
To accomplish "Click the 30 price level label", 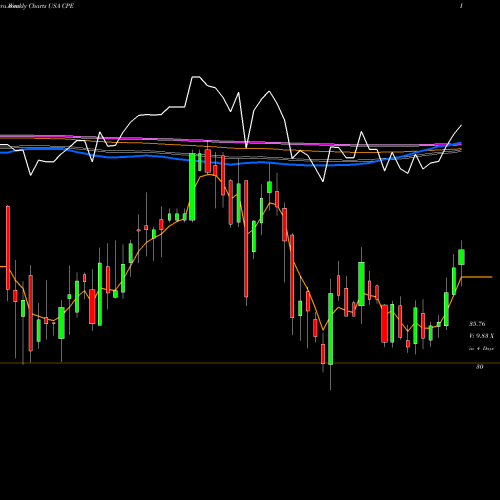I will tap(479, 367).
